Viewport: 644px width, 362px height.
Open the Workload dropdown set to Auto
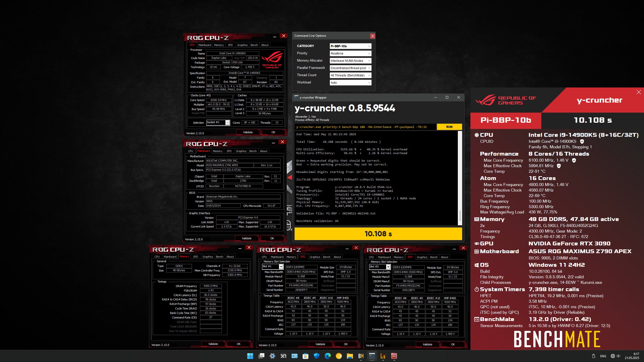(x=350, y=83)
